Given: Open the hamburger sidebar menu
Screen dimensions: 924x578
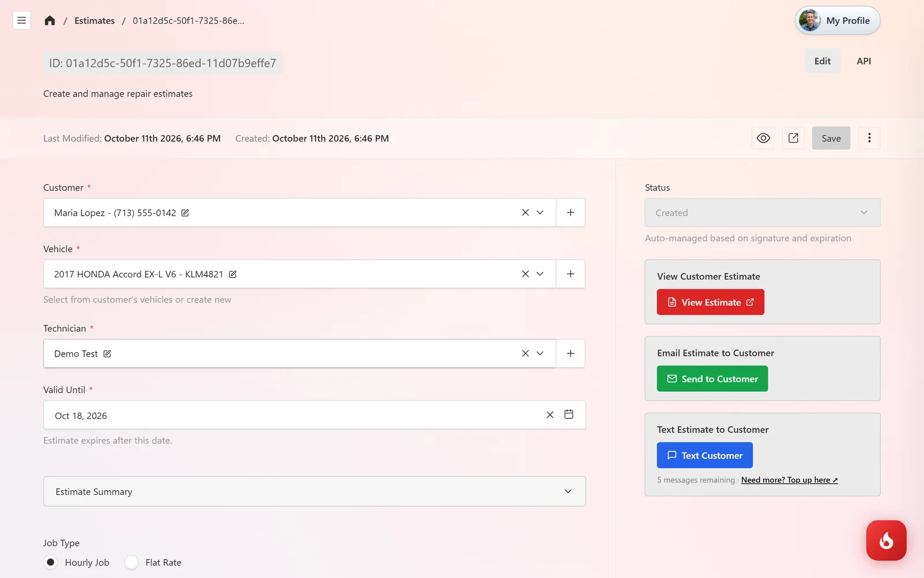Looking at the screenshot, I should [x=21, y=20].
